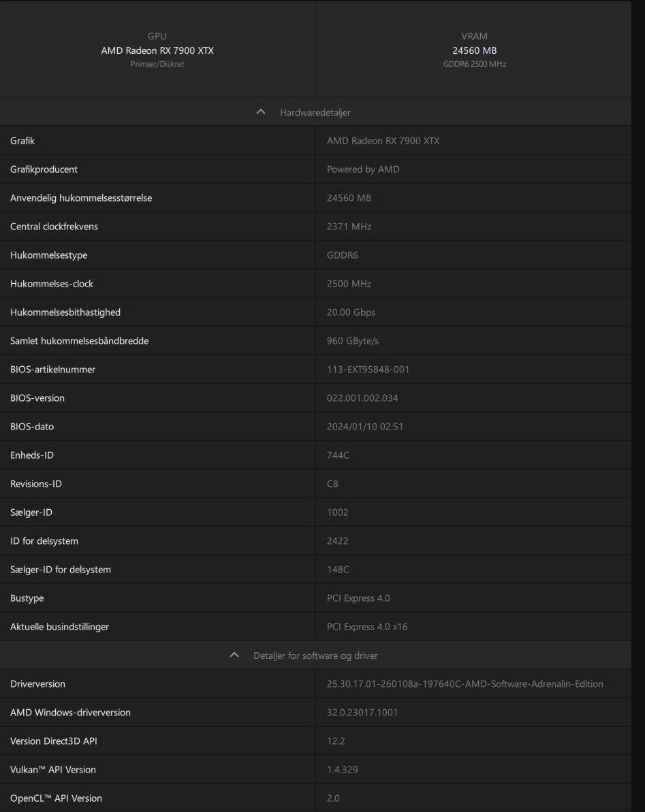Select the Vulkan API Version value 1.4.329
The width and height of the screenshot is (645, 812).
tap(342, 770)
